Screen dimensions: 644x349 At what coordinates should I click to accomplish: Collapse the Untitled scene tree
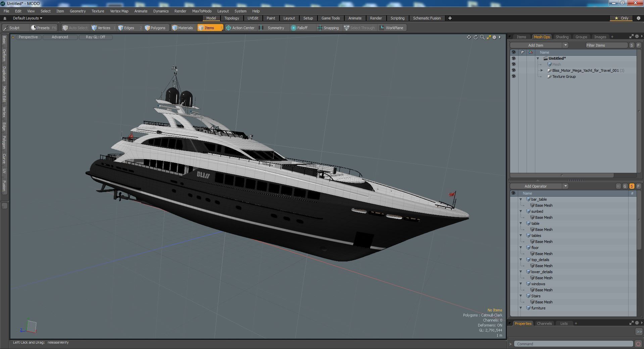pos(538,58)
